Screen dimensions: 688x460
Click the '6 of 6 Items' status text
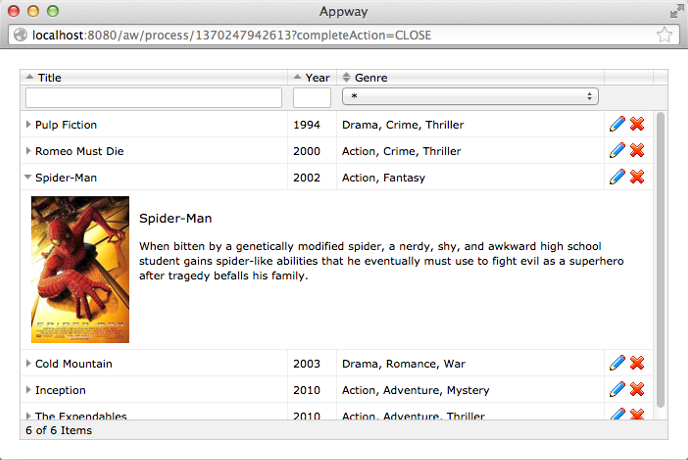pyautogui.click(x=59, y=430)
